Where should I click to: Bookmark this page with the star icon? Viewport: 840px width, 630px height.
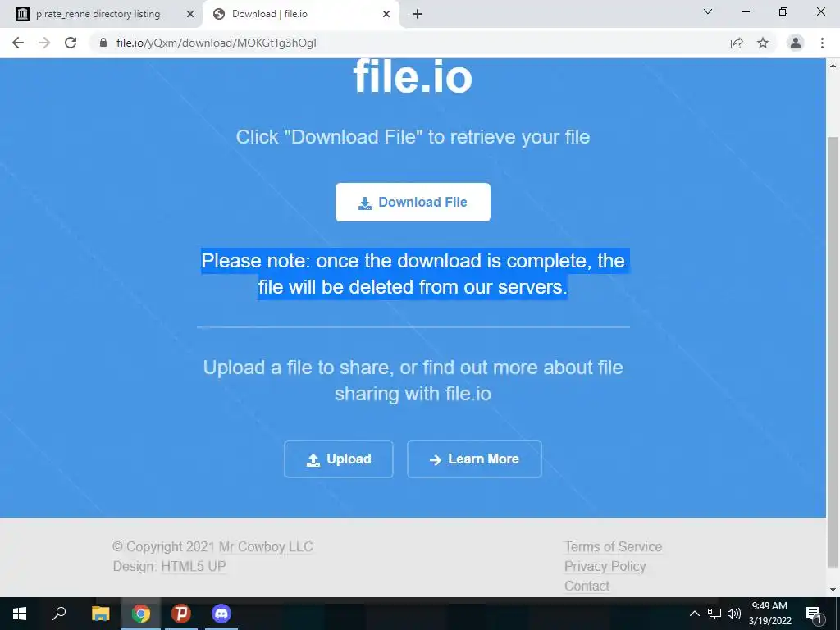[763, 43]
